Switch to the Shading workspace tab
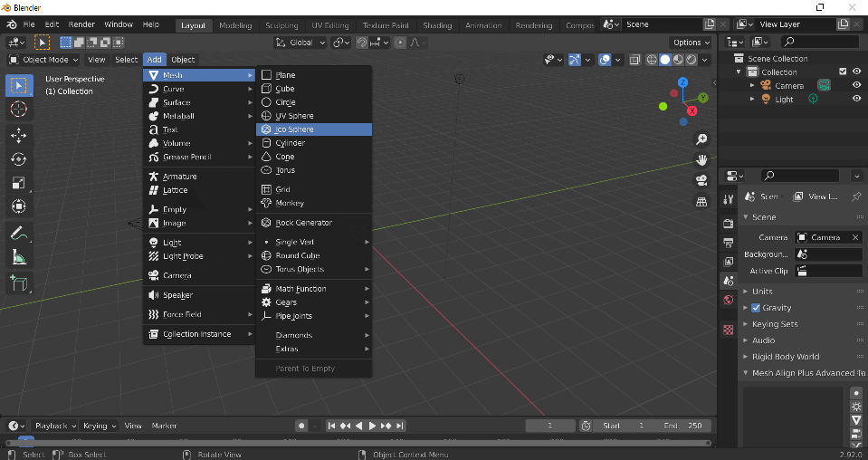The width and height of the screenshot is (868, 460). point(437,25)
